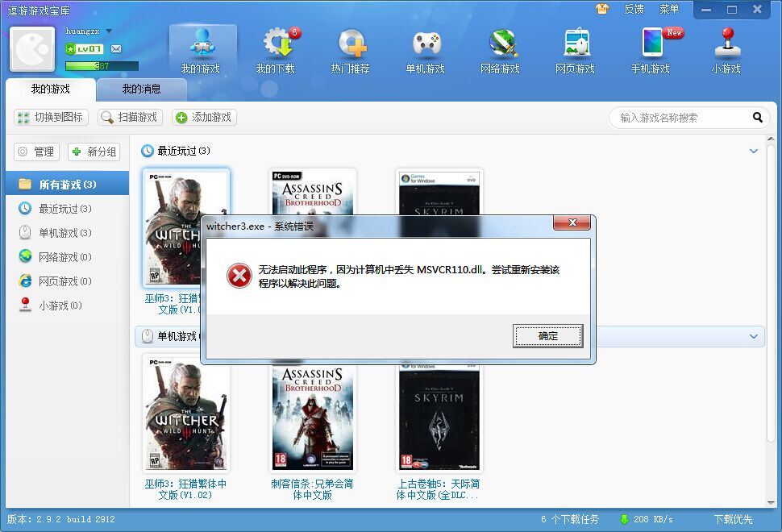The width and height of the screenshot is (782, 532).
Task: Open 巫师3: 狂猎繁体中文版 (V1.02) link in 单机游戏 section
Action: [x=185, y=489]
